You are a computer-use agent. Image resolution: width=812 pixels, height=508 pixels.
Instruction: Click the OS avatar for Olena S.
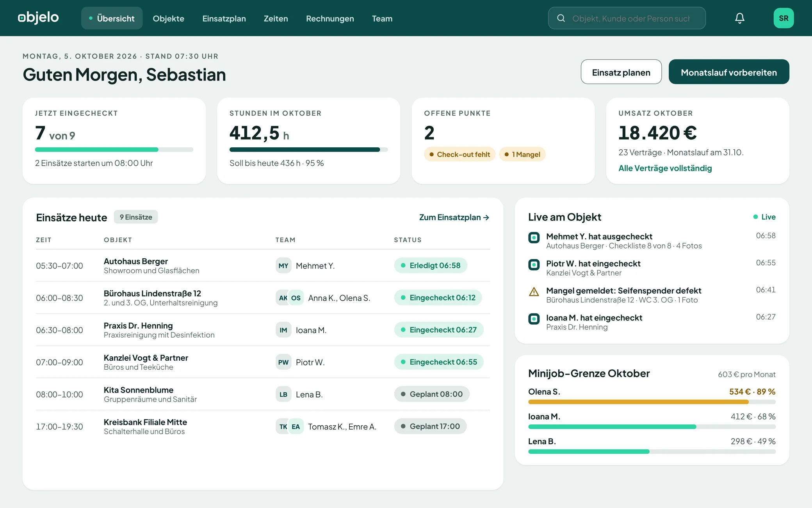(x=296, y=298)
